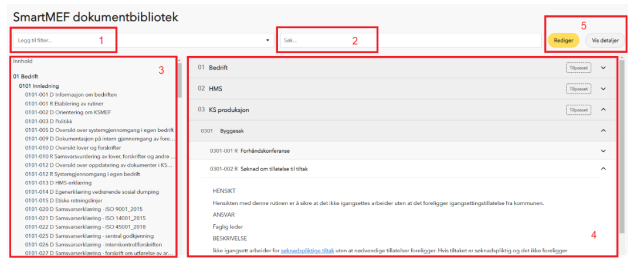Image resolution: width=644 pixels, height=267 pixels.
Task: Click the HENSIKT heading text
Action: 224,191
